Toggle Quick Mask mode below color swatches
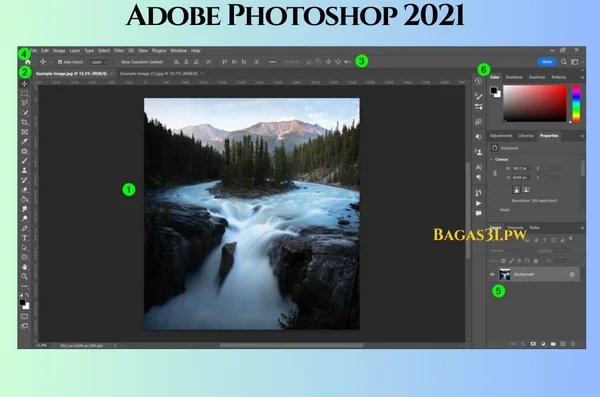Screen dimensions: 600x397 tap(24, 317)
